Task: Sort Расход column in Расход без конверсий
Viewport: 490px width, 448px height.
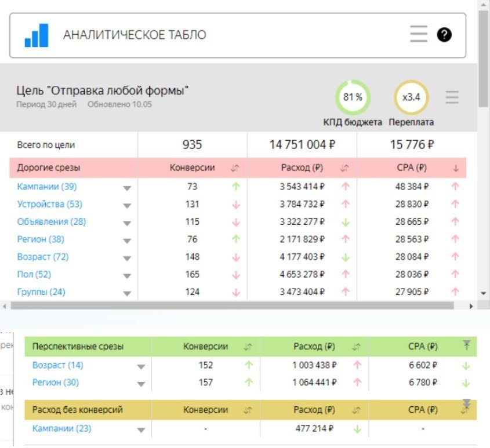Action: pos(356,410)
